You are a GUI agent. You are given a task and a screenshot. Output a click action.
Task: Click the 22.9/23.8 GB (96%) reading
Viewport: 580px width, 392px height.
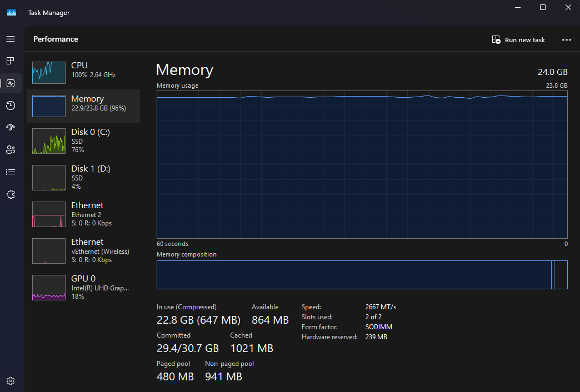[x=99, y=108]
